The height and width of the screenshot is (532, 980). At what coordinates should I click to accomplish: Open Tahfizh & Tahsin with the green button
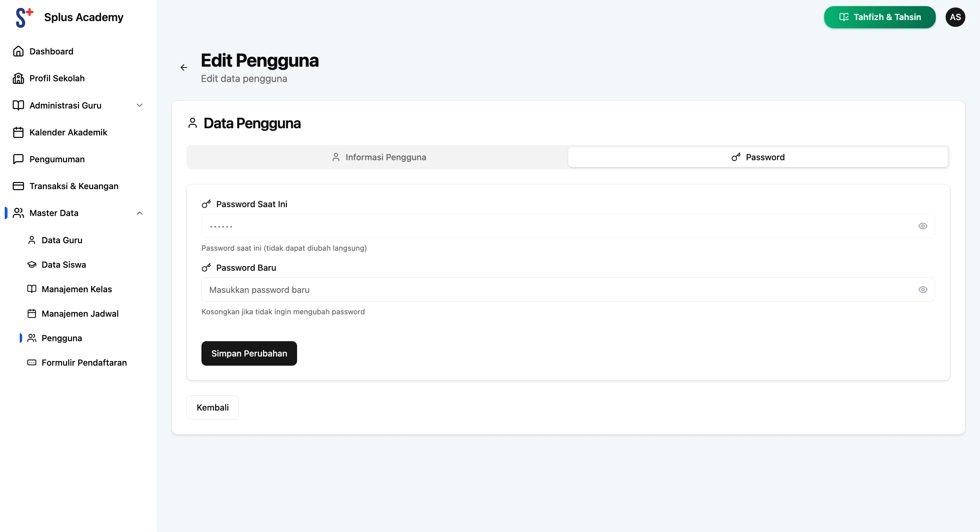click(x=879, y=17)
